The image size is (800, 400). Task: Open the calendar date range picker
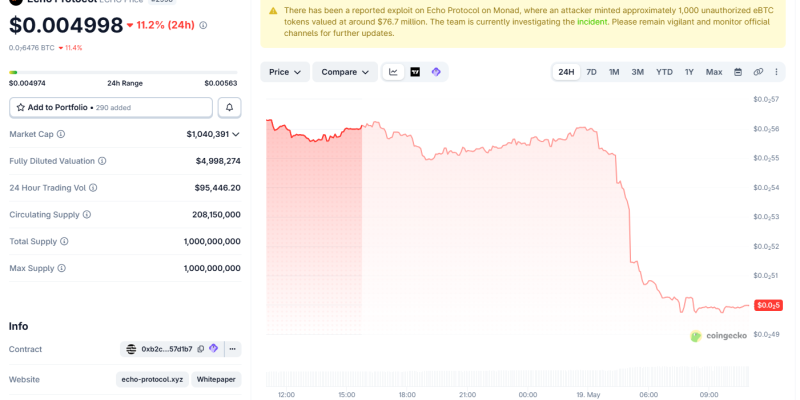pos(738,72)
